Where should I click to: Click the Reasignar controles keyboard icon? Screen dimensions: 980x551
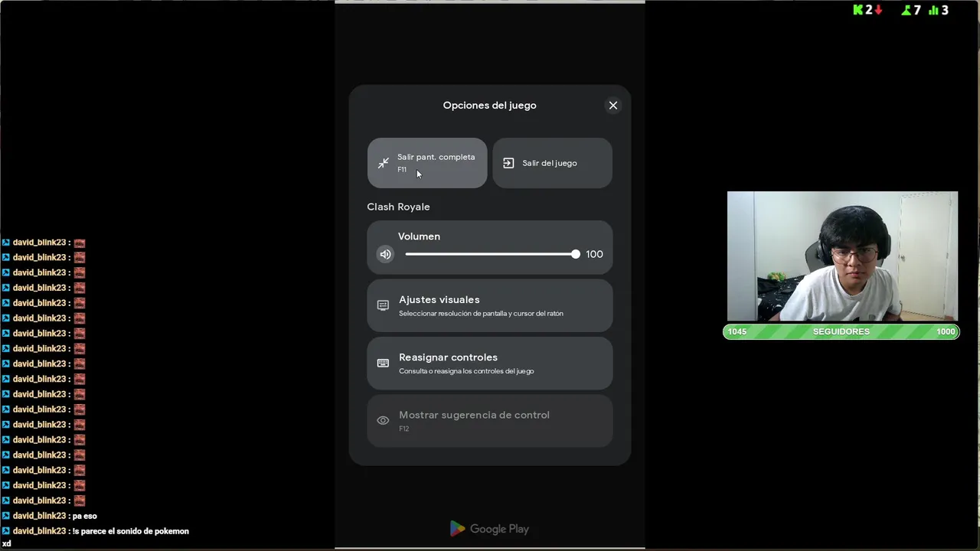click(383, 364)
